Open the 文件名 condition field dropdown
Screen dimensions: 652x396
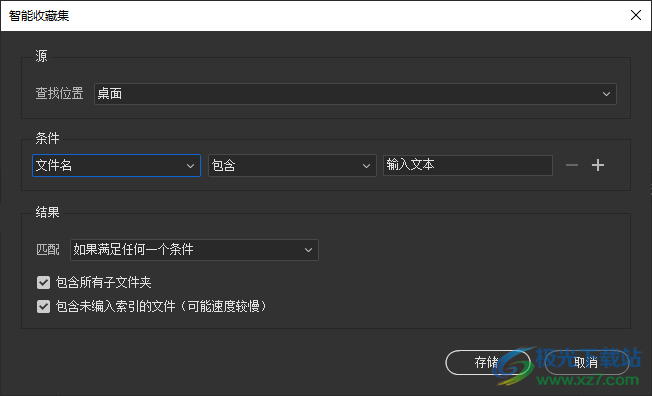116,166
